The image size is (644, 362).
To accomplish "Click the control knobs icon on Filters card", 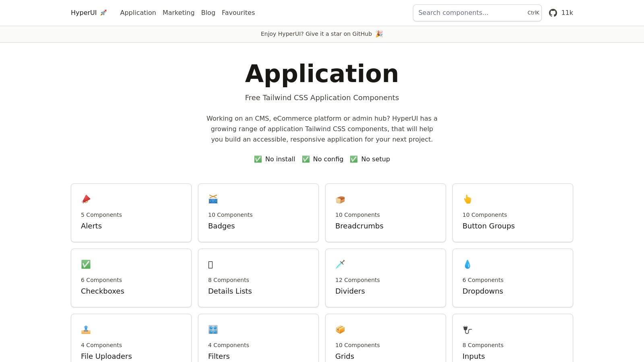I will point(213,329).
